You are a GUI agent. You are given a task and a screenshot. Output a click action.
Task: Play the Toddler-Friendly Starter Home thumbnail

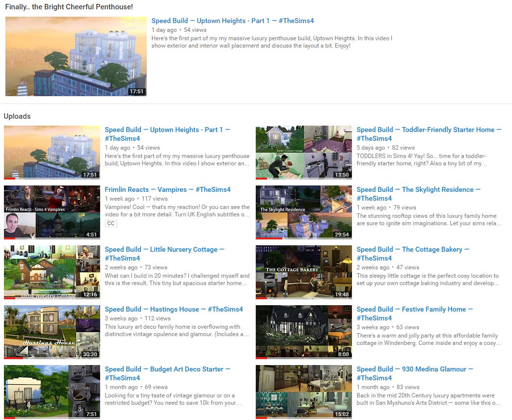click(304, 153)
